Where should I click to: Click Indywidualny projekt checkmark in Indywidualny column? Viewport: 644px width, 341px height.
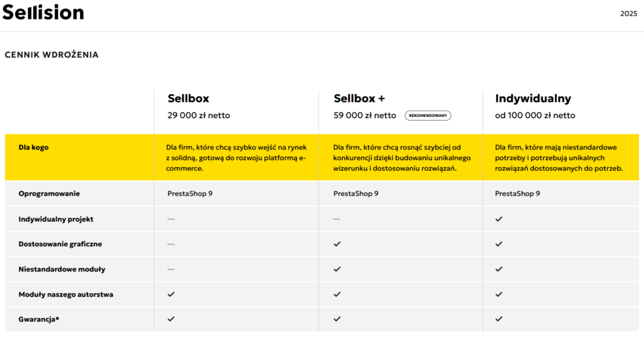tap(499, 219)
